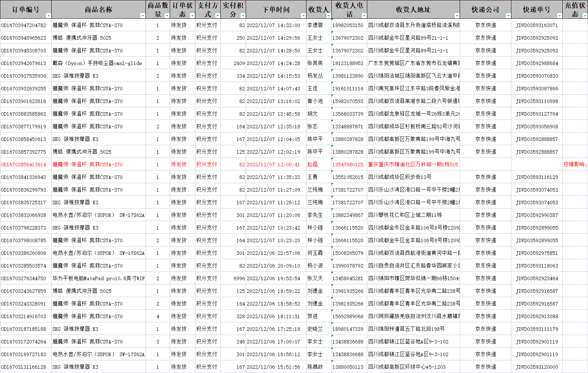
Task: Open filter dropdown for 实付积分 column
Action: tap(243, 15)
